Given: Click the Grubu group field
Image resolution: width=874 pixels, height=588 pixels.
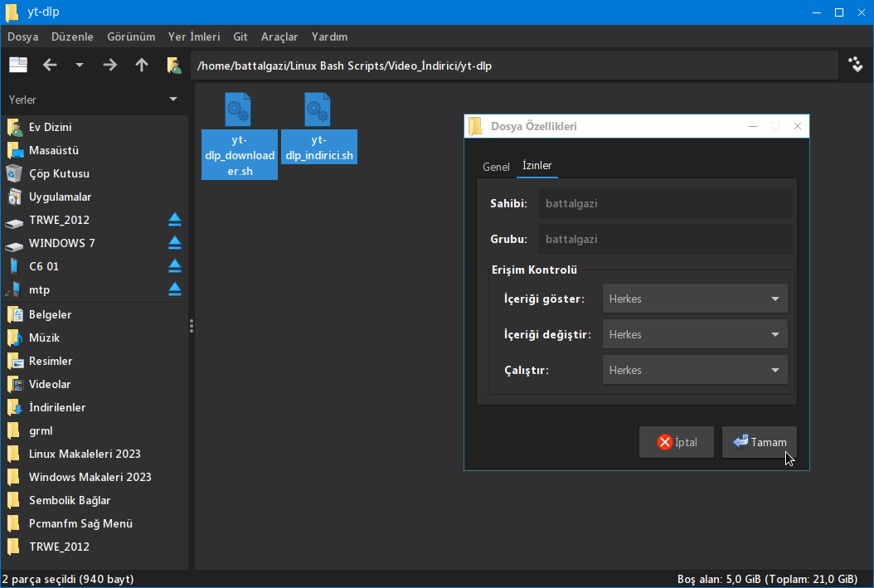Looking at the screenshot, I should (665, 239).
